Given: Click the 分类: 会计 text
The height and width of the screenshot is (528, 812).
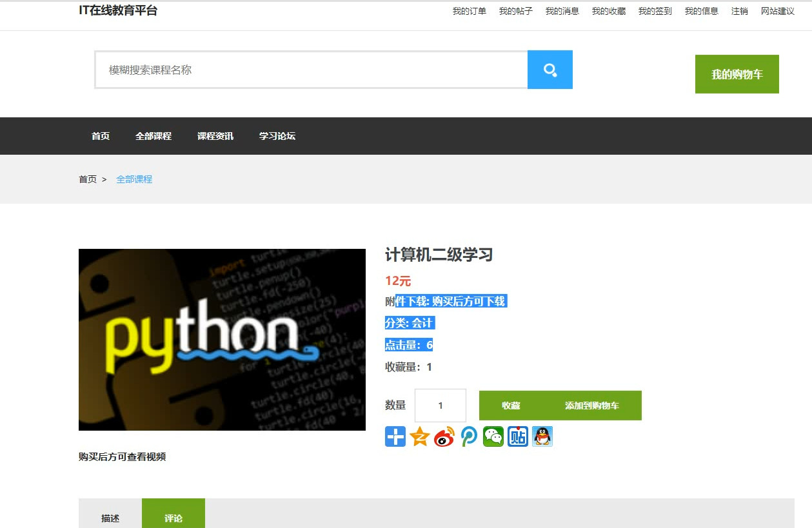Looking at the screenshot, I should 410,323.
